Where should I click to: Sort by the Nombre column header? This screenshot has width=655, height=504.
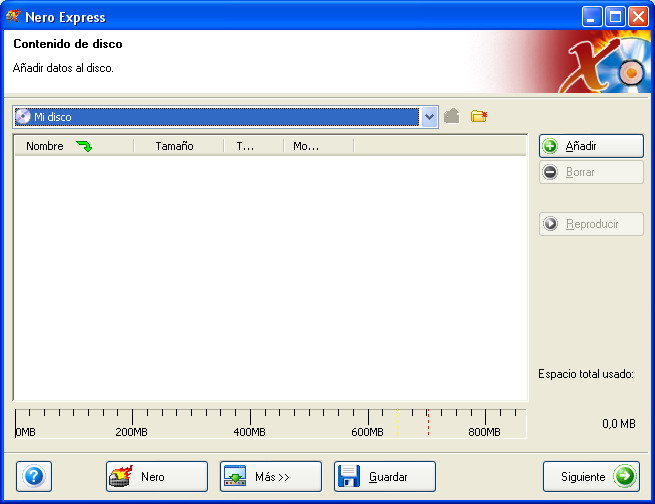point(74,146)
